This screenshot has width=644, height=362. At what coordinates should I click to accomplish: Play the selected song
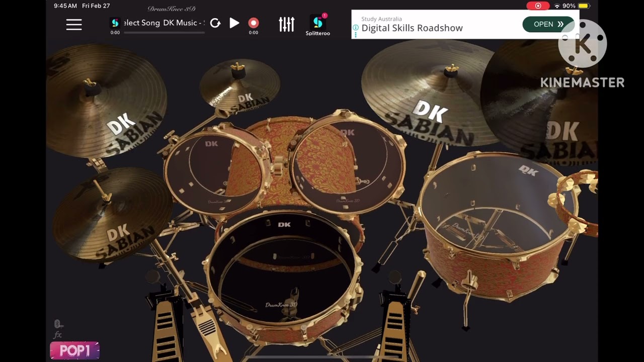(x=234, y=23)
